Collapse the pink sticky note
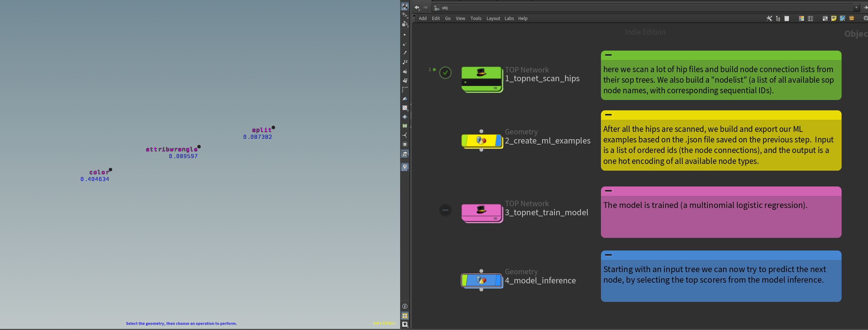This screenshot has width=868, height=330. [x=608, y=191]
